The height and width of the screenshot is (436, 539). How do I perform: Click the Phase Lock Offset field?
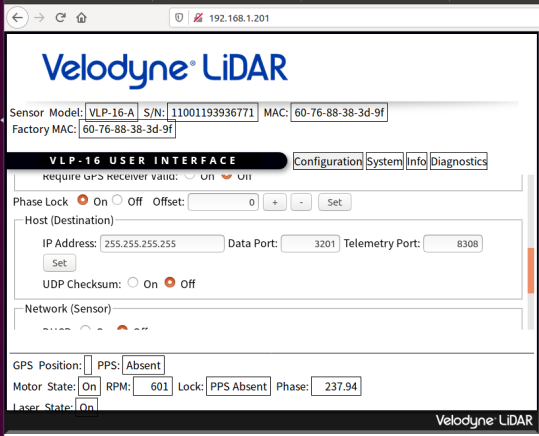[223, 202]
